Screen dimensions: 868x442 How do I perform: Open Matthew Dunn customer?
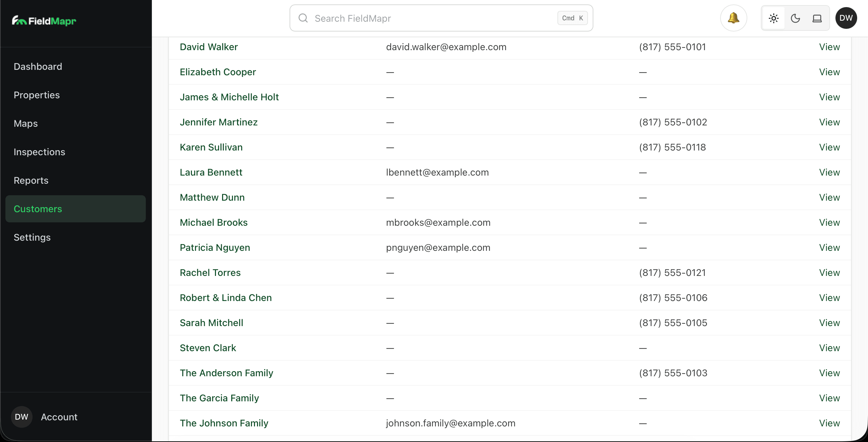(212, 197)
